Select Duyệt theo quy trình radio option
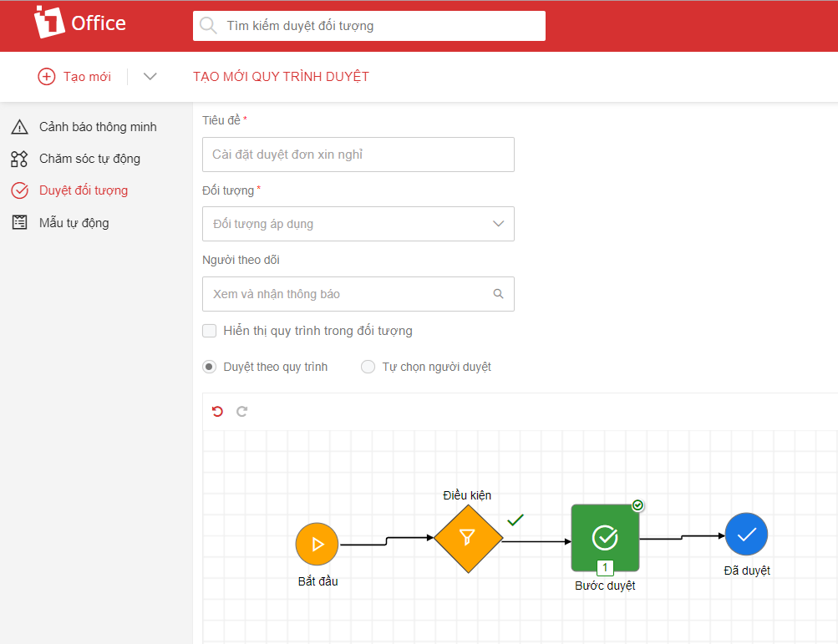This screenshot has height=644, width=838. tap(210, 367)
